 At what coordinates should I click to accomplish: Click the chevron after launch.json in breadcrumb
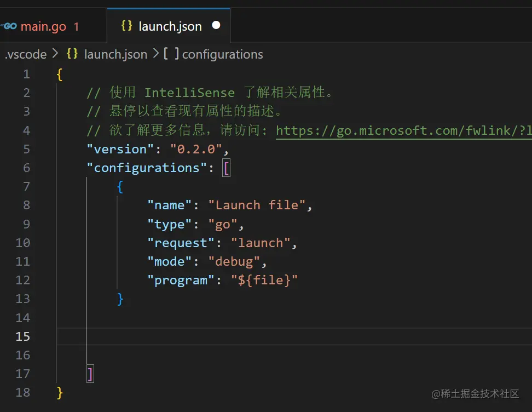click(x=156, y=53)
